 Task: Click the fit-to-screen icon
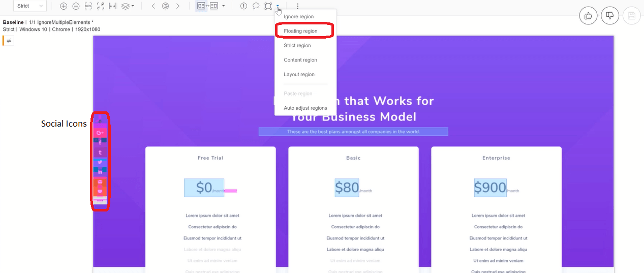pos(101,6)
